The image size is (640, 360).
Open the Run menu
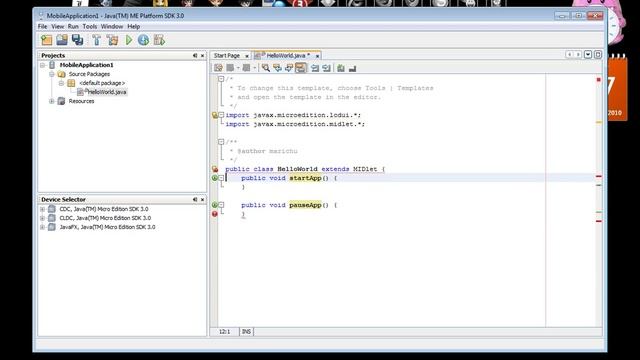pyautogui.click(x=73, y=26)
